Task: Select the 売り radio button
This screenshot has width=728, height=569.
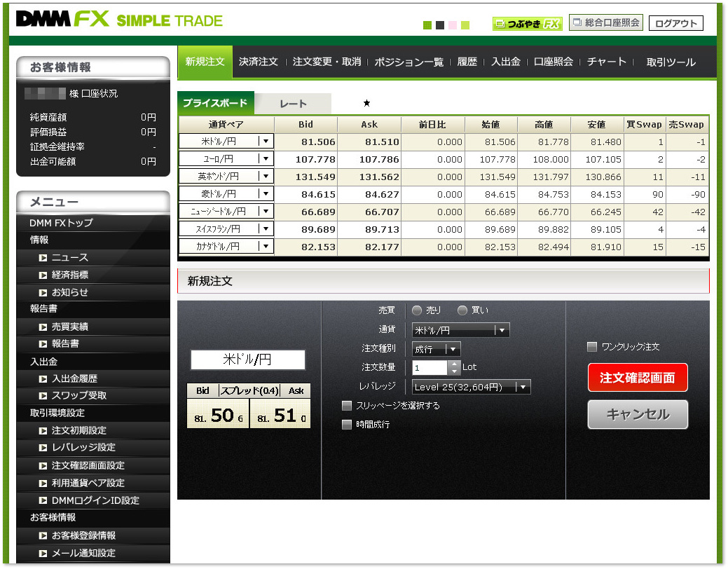Action: [417, 310]
